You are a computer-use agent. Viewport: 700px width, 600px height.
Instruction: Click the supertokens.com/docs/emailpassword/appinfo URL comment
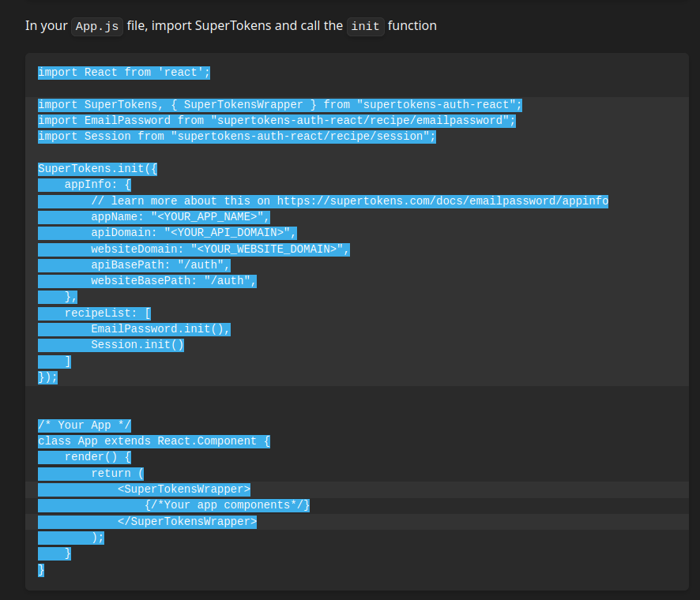click(349, 201)
